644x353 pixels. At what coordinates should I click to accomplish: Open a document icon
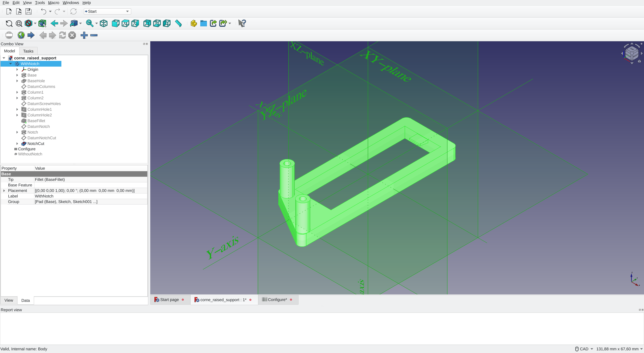tap(19, 12)
